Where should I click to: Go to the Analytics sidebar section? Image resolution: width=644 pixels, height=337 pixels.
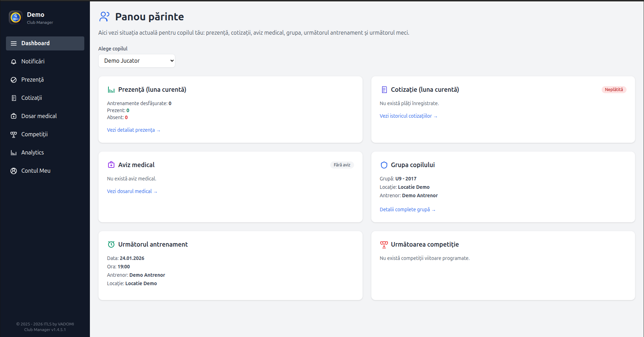pyautogui.click(x=33, y=153)
